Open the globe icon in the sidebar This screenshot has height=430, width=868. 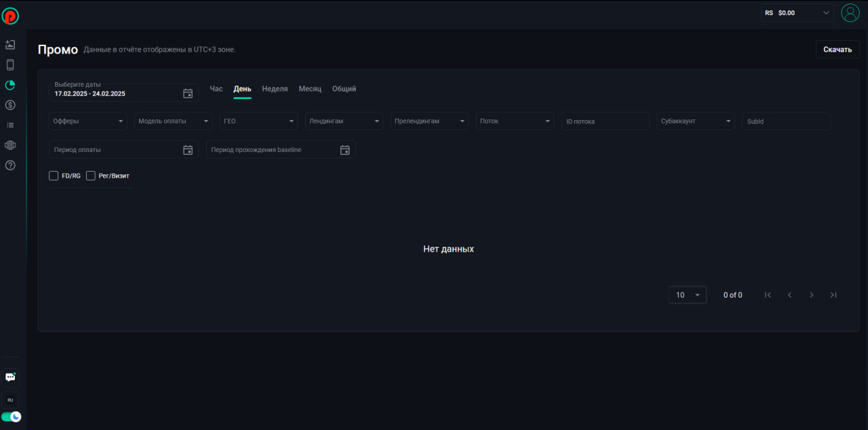[10, 145]
